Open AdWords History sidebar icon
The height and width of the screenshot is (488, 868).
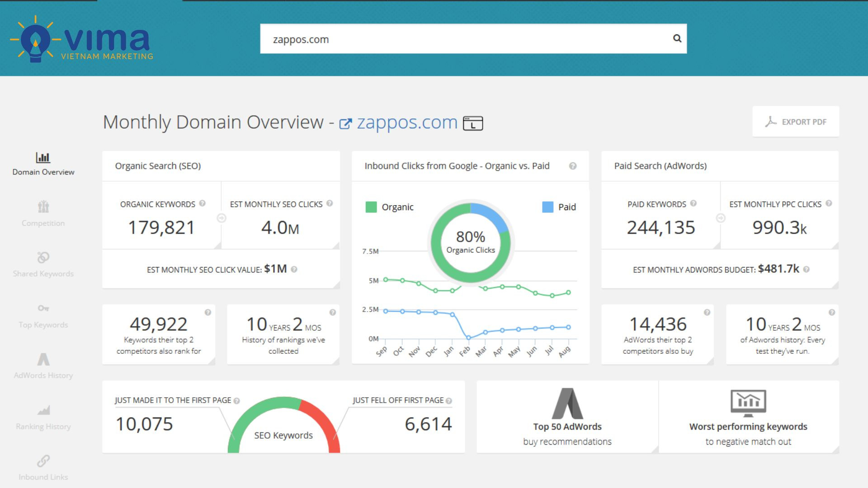(x=43, y=360)
